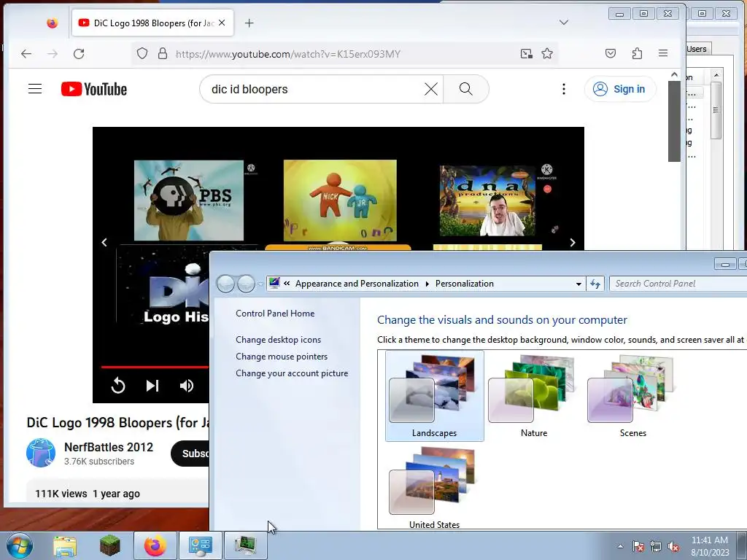The height and width of the screenshot is (560, 747).
Task: Close the DiC Logo Bloopers tab
Action: point(222,23)
